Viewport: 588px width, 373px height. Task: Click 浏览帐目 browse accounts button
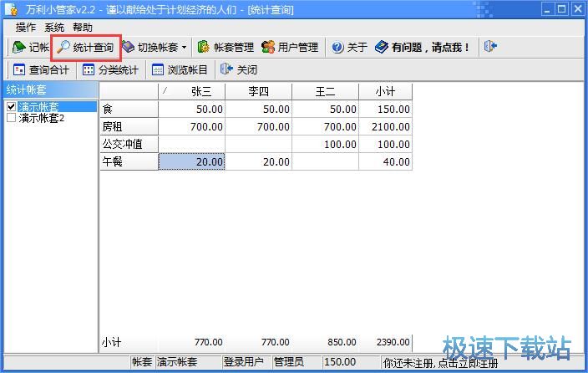tap(180, 70)
